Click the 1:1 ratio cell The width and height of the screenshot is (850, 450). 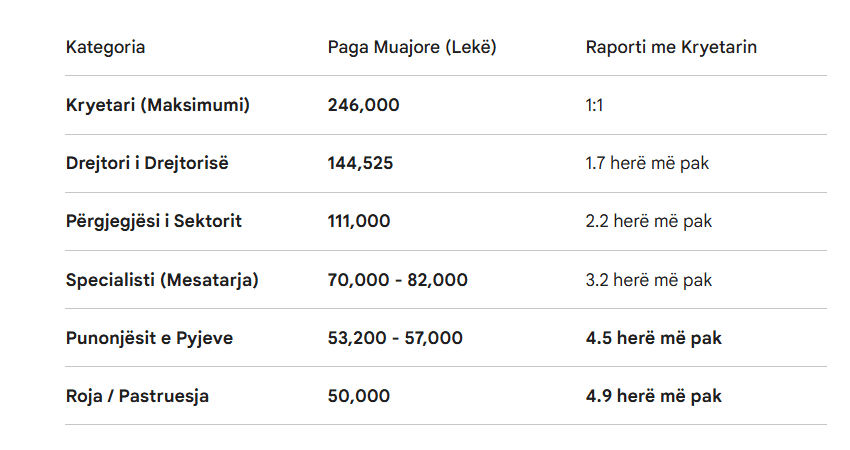coord(594,105)
